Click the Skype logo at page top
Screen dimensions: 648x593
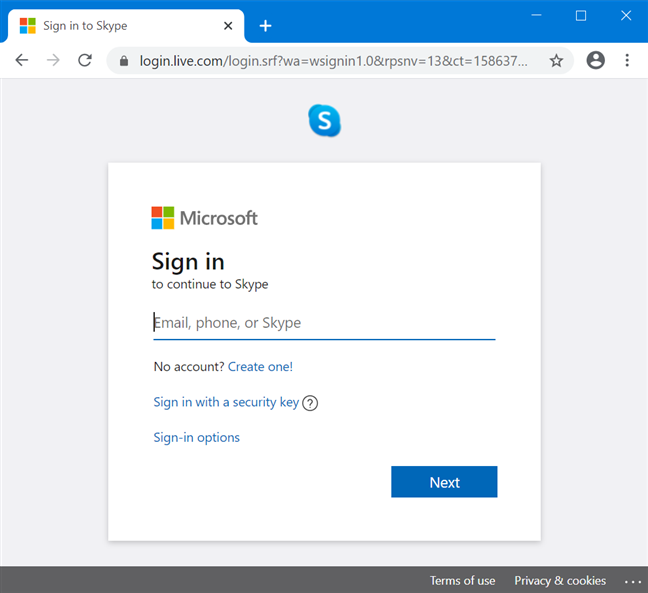(324, 120)
